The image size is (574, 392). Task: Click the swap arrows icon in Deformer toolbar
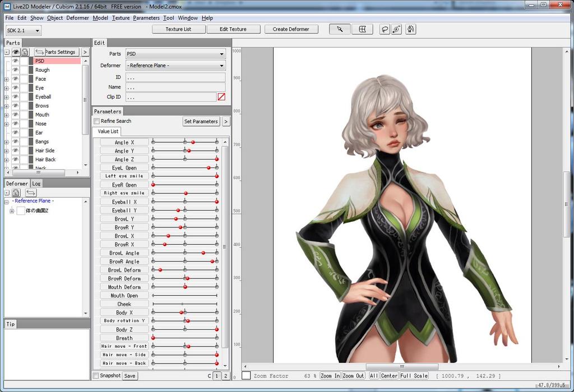31,192
